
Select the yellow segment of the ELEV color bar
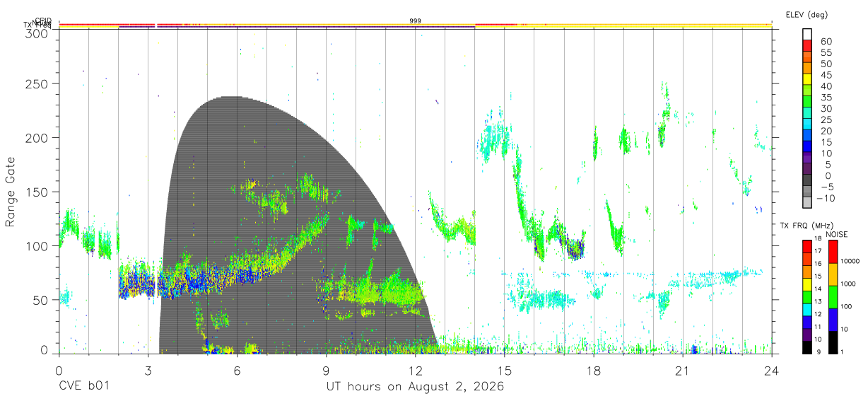pos(807,80)
